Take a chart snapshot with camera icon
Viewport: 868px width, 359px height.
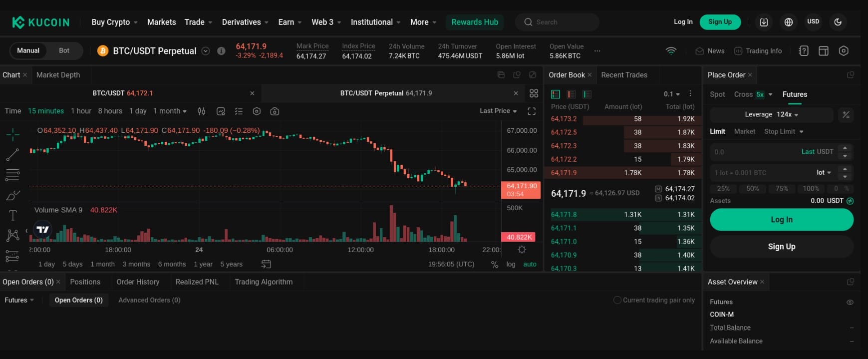coord(275,111)
